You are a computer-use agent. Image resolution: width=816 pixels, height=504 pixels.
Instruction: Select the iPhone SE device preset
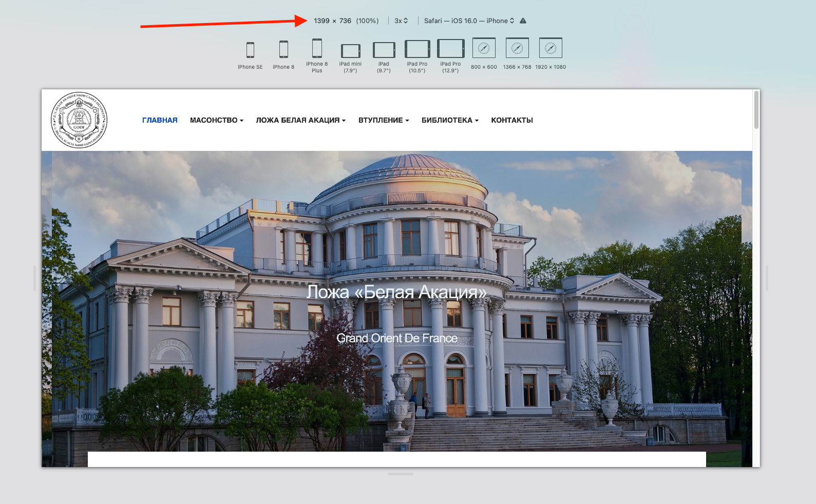click(250, 55)
